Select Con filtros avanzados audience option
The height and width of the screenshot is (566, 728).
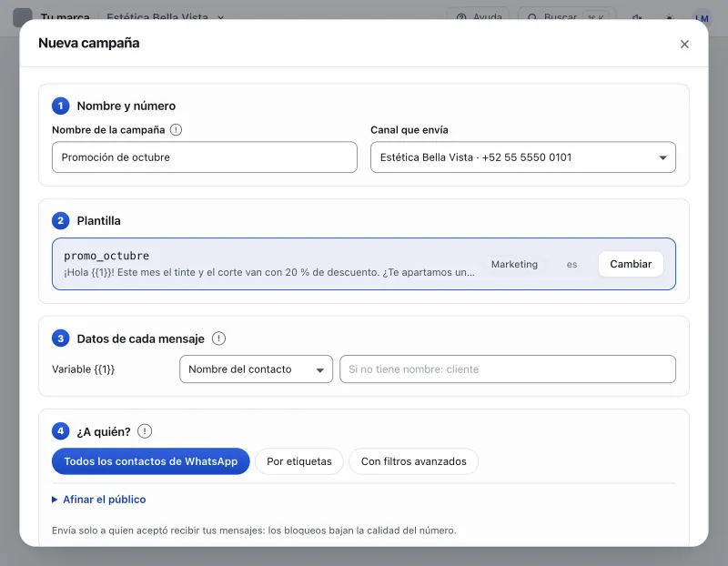414,461
